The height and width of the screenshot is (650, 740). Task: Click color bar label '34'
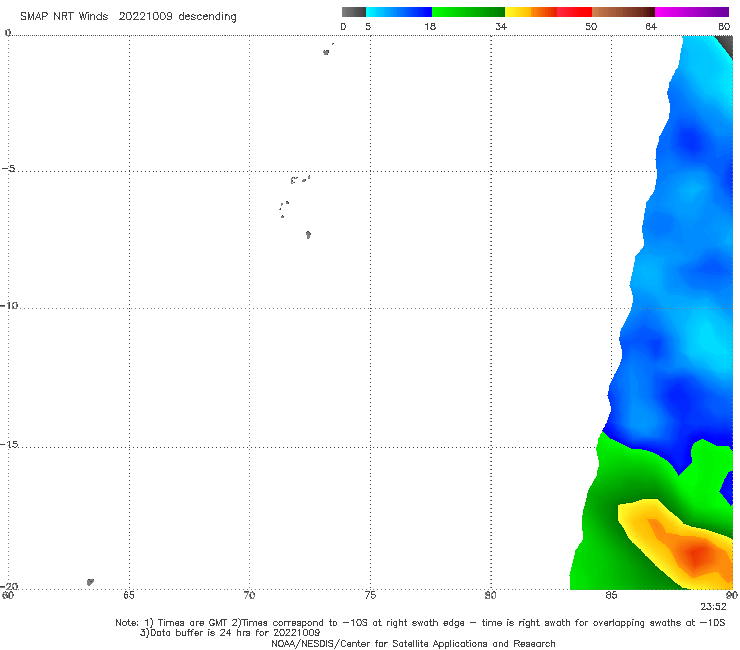(x=501, y=26)
